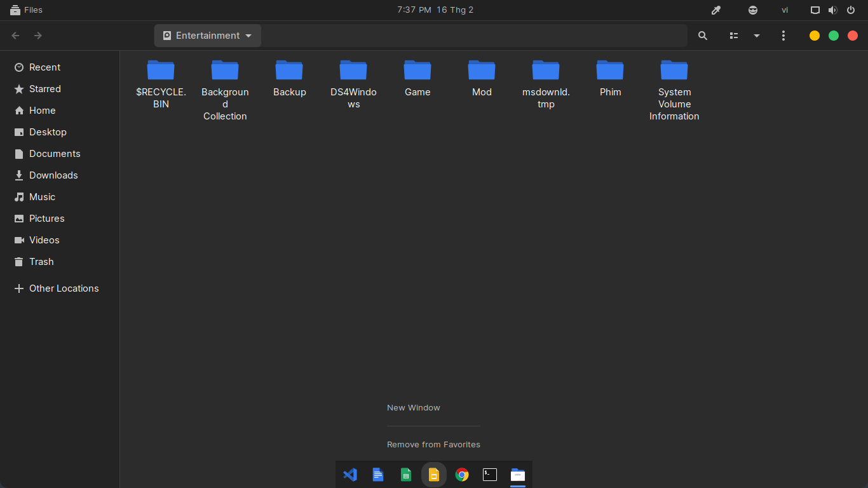Screen dimensions: 868x488
Task: Click the path bar empty field
Action: click(474, 36)
